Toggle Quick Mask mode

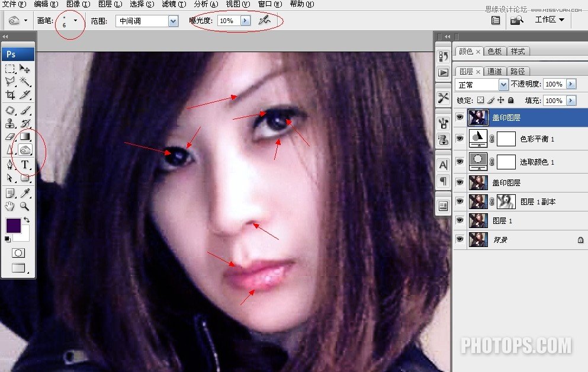point(18,253)
